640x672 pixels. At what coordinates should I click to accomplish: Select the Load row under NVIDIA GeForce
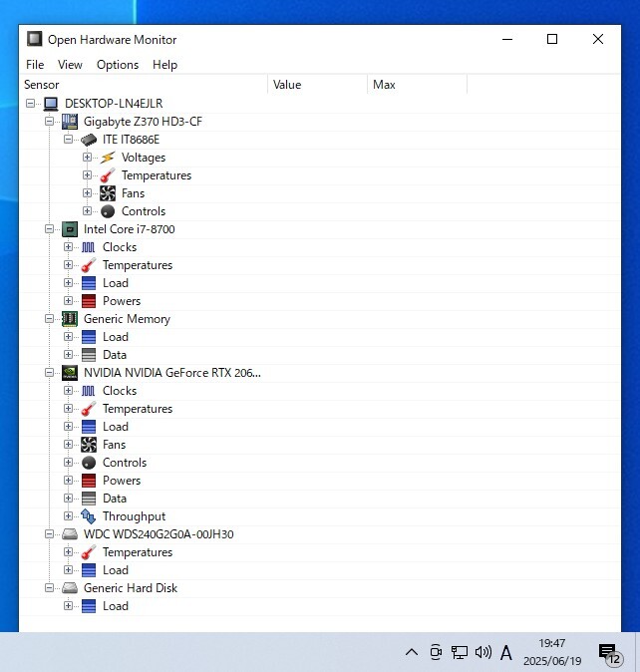tap(320, 427)
